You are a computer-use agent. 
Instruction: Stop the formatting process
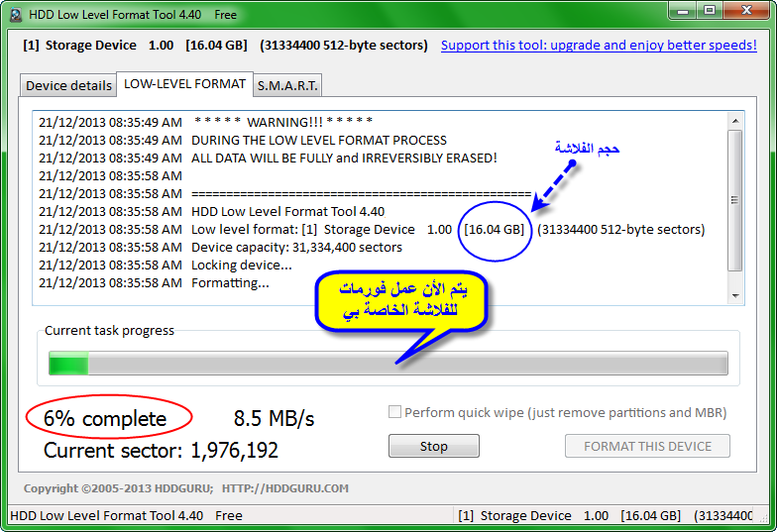click(434, 446)
